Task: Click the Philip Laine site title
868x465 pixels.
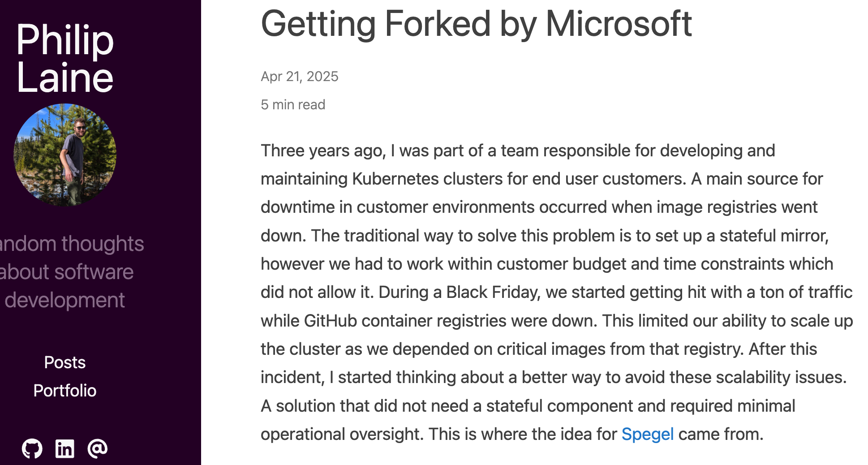Action: tap(65, 58)
